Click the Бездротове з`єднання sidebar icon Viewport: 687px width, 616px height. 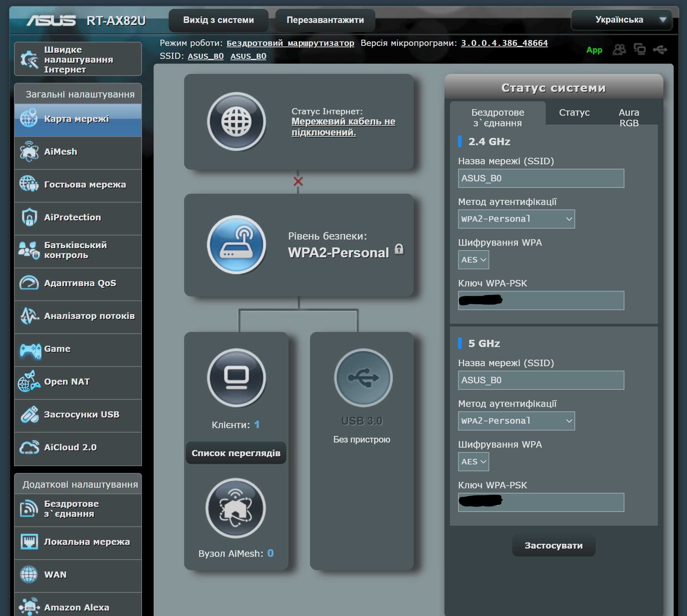29,509
